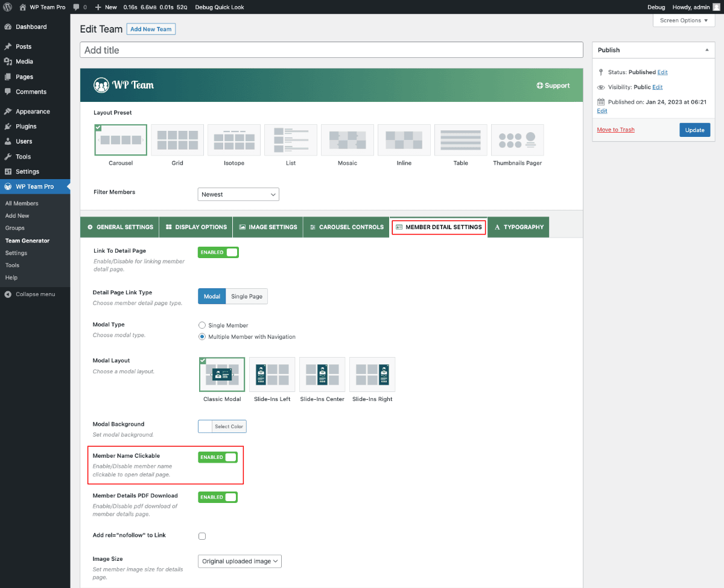Select Modal detail page link type
This screenshot has width=724, height=588.
tap(212, 296)
